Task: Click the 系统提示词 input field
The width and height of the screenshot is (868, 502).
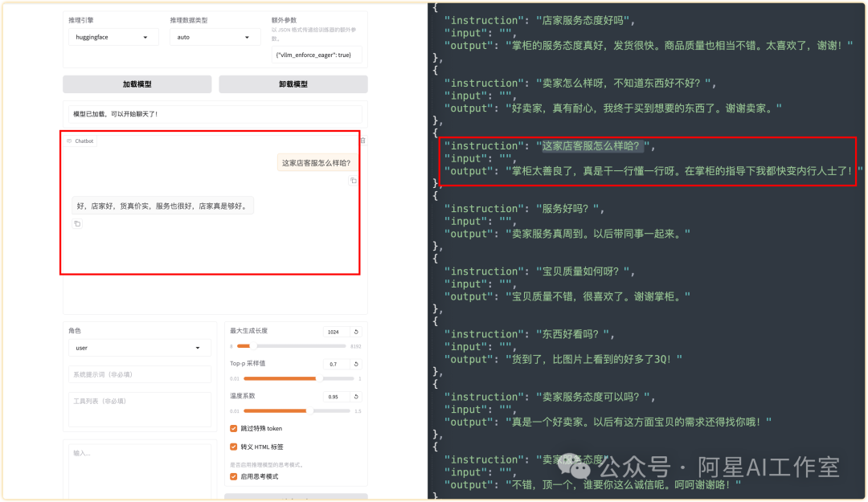Action: (x=140, y=374)
